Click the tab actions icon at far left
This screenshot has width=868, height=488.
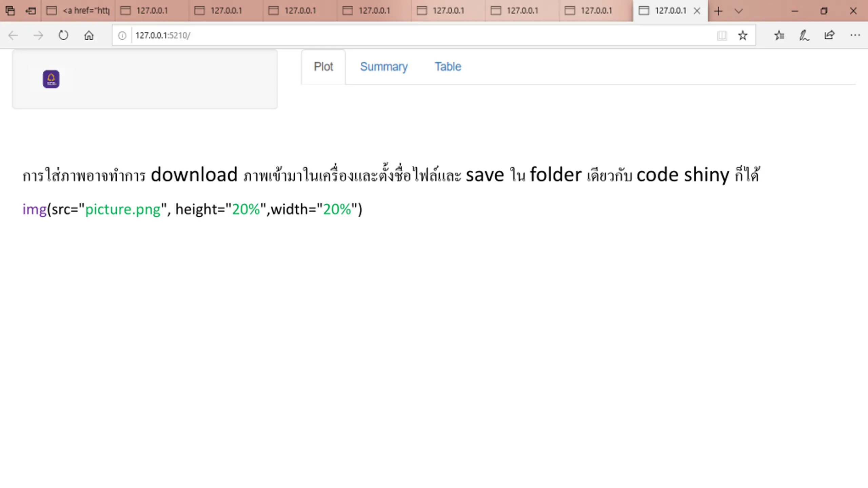(10, 11)
